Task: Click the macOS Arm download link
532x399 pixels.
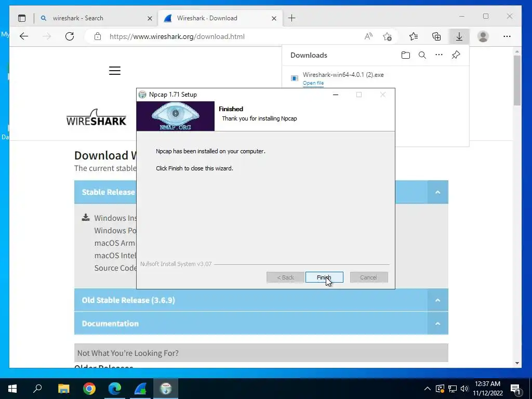Action: [115, 243]
